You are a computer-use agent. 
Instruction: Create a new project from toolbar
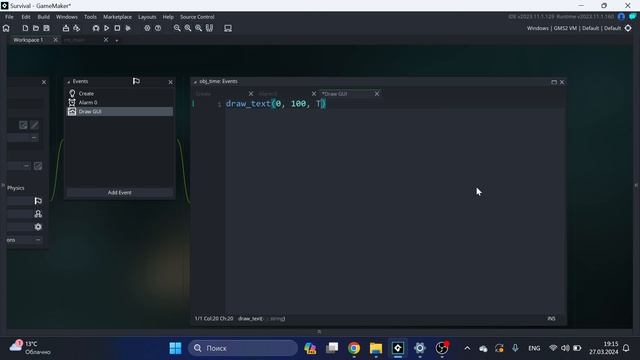(x=25, y=28)
